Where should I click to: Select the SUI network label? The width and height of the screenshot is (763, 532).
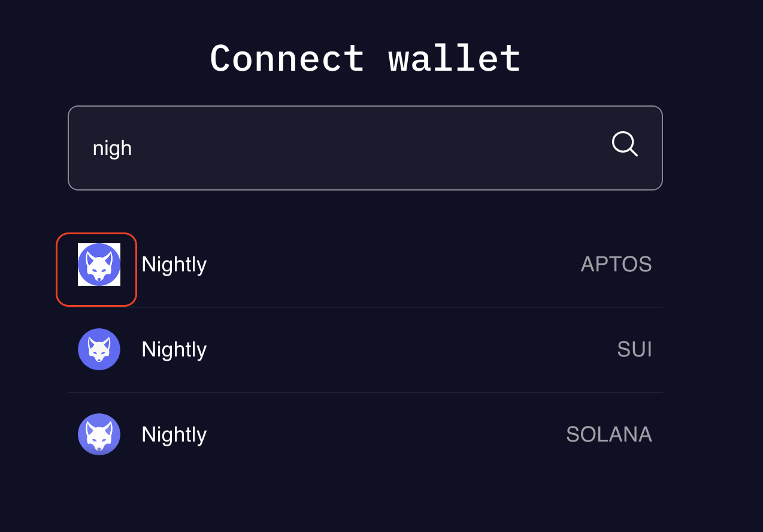tap(634, 349)
